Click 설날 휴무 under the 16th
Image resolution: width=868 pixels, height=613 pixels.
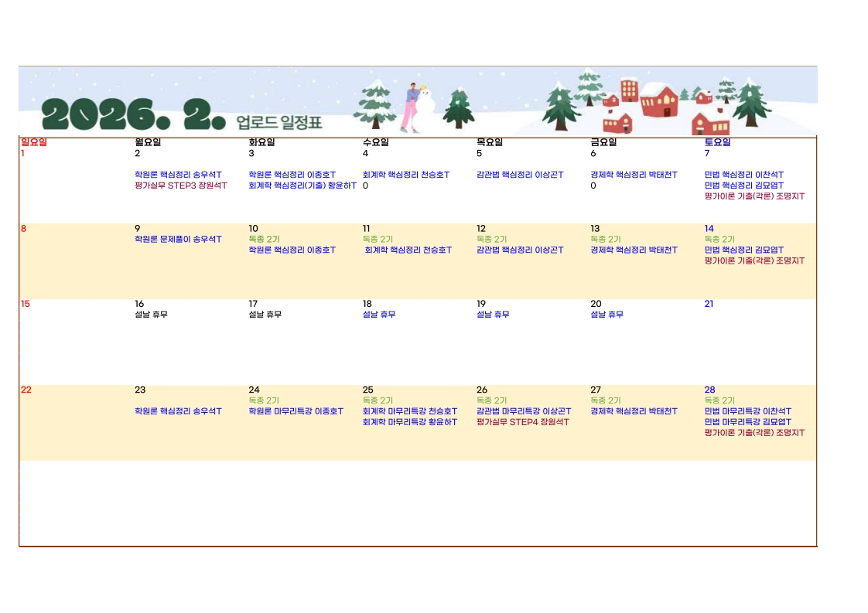(151, 315)
